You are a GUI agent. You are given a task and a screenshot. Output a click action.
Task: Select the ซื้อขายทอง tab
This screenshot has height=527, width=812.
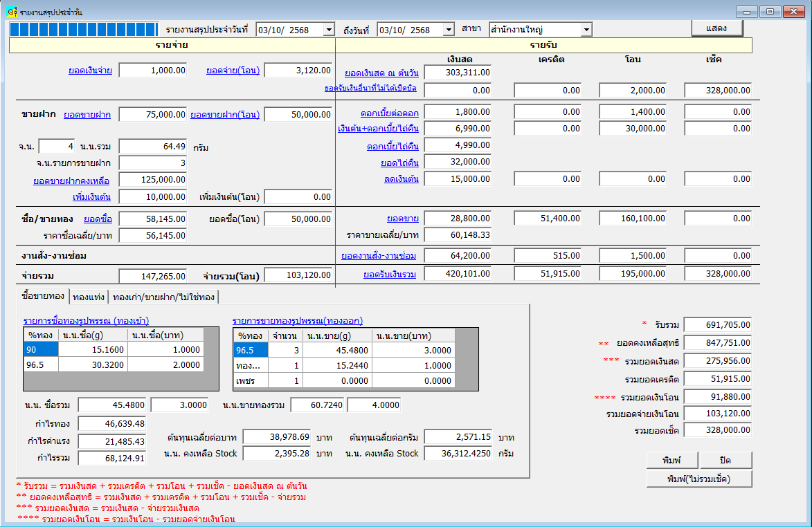tap(43, 297)
